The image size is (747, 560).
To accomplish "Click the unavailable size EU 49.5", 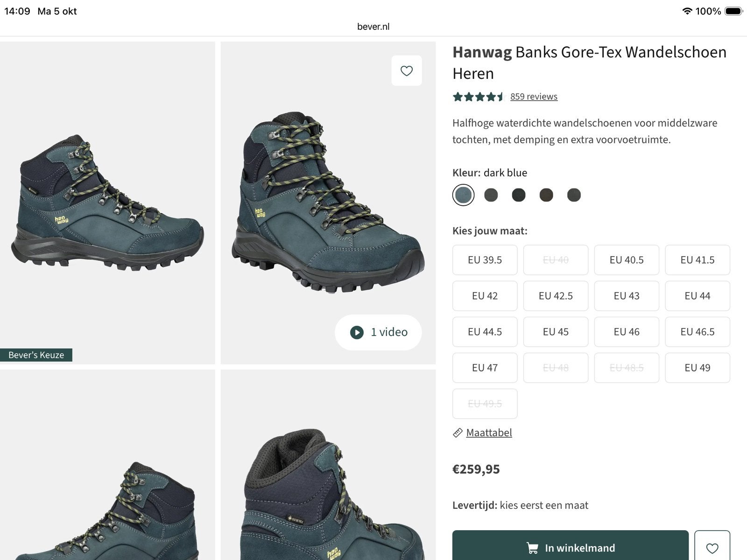I will (x=485, y=404).
